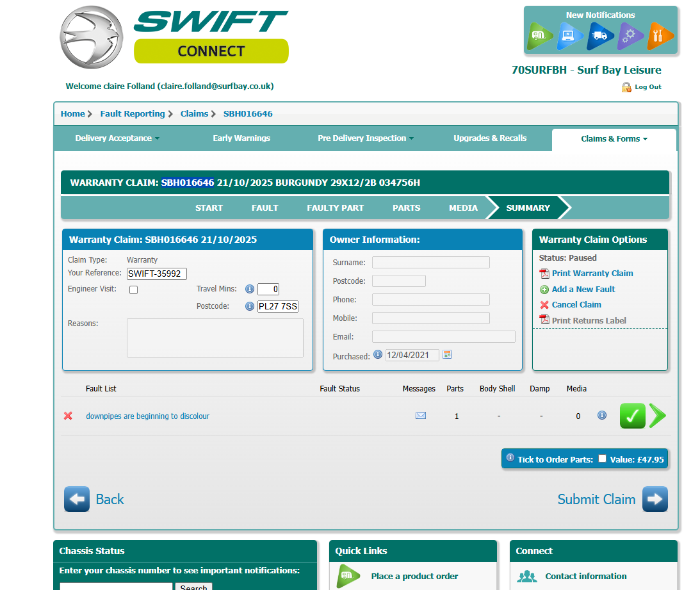Click the Place a product order caravan icon
The height and width of the screenshot is (590, 700).
point(348,576)
